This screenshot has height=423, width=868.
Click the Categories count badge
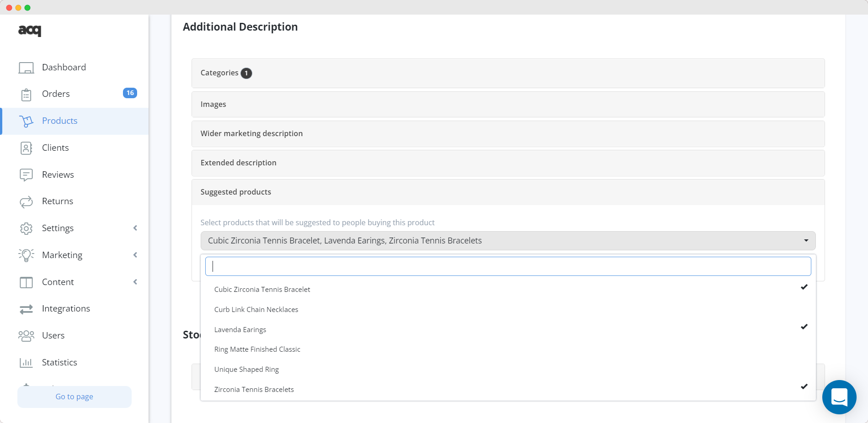coord(246,73)
